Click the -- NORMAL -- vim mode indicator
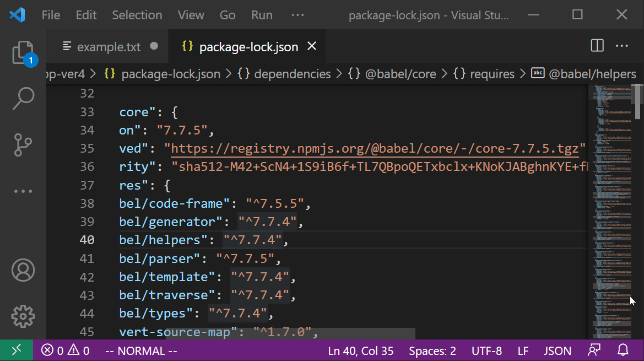The width and height of the screenshot is (644, 361). pos(141,351)
